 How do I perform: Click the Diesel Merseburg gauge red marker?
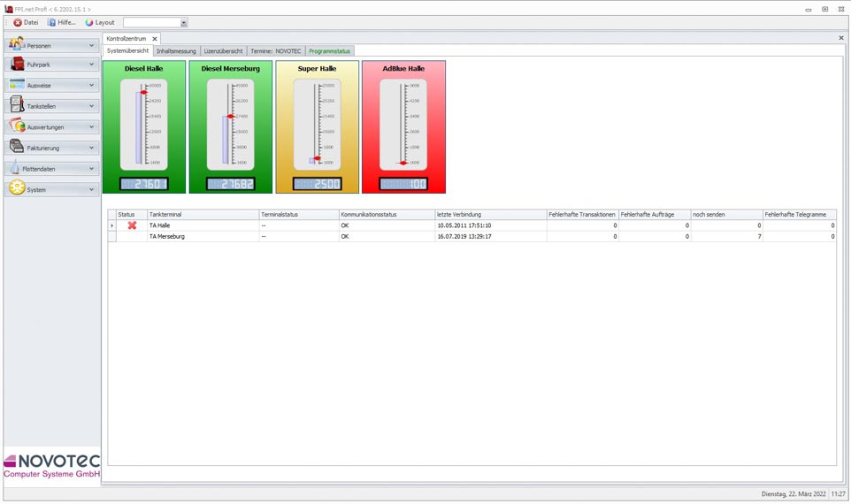click(x=231, y=117)
